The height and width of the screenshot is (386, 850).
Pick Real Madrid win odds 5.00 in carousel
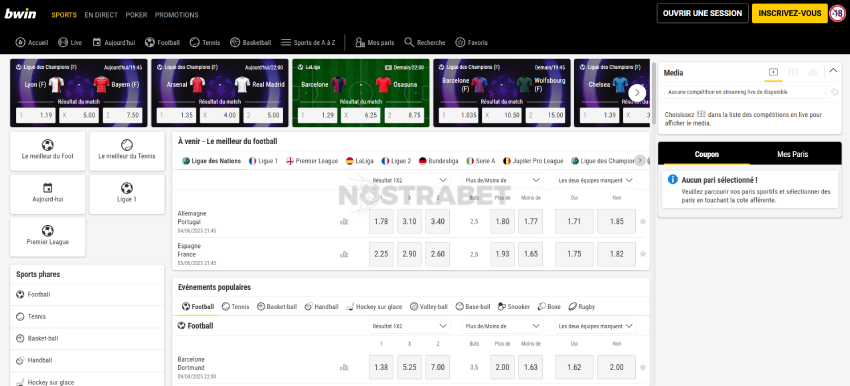coord(263,115)
